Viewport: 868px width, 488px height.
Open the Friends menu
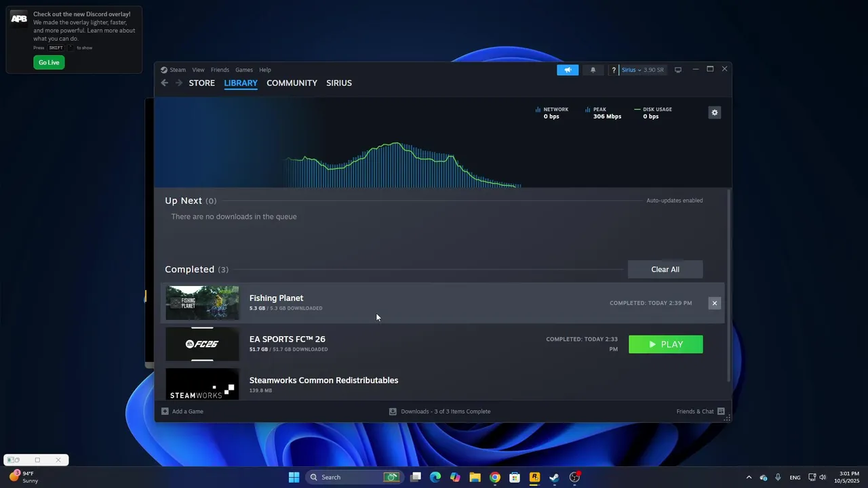[x=220, y=70]
